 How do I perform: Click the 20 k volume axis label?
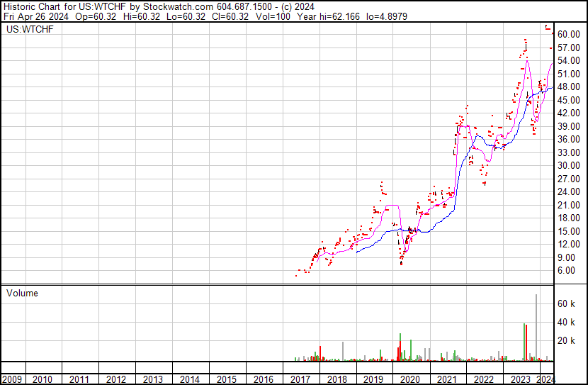point(566,341)
